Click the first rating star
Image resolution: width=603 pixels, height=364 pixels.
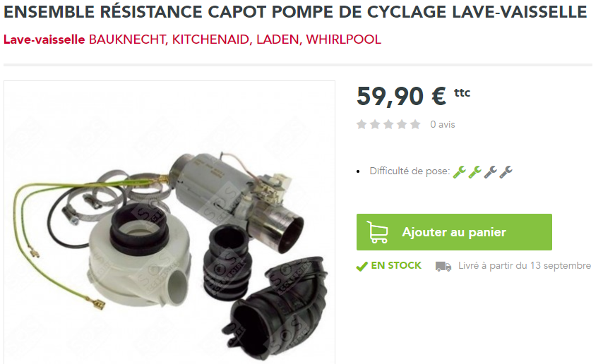361,124
